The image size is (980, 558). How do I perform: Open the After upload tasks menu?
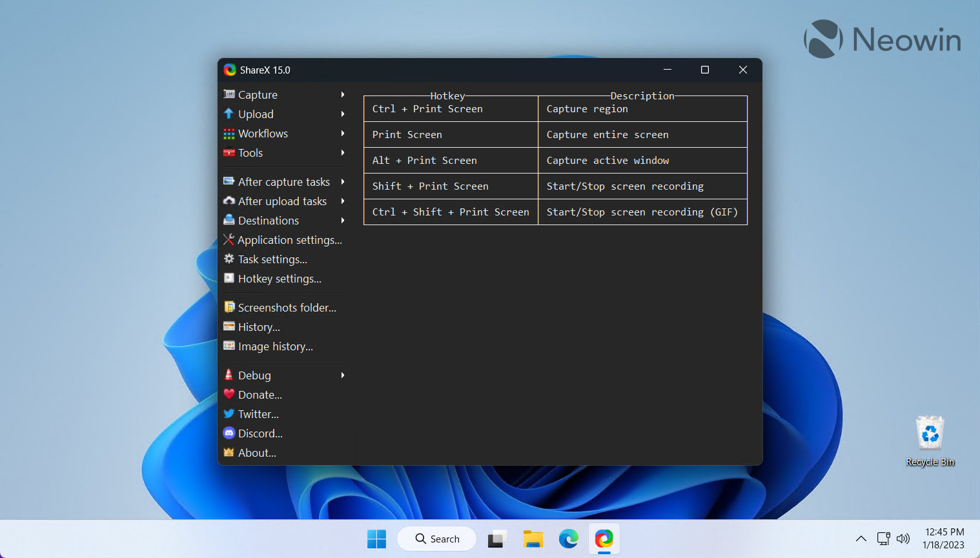click(x=282, y=201)
